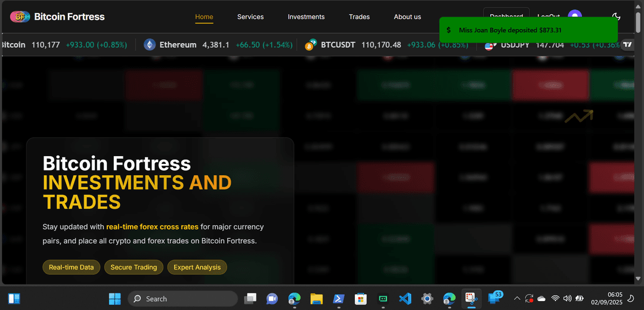This screenshot has width=644, height=310.
Task: Open File Explorer from taskbar
Action: tap(316, 299)
